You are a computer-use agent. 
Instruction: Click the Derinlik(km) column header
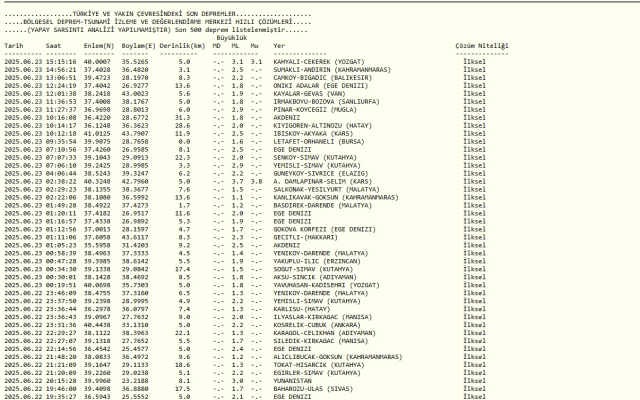[182, 46]
